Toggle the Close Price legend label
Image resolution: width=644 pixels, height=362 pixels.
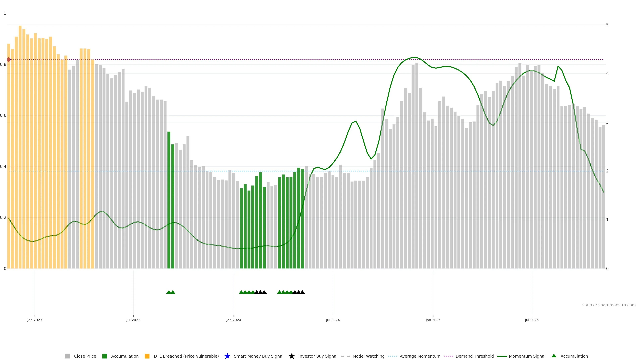[85, 356]
